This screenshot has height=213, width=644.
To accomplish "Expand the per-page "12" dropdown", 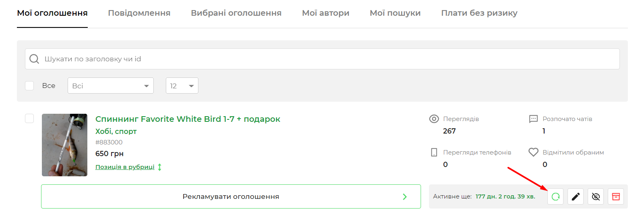I will [x=182, y=86].
